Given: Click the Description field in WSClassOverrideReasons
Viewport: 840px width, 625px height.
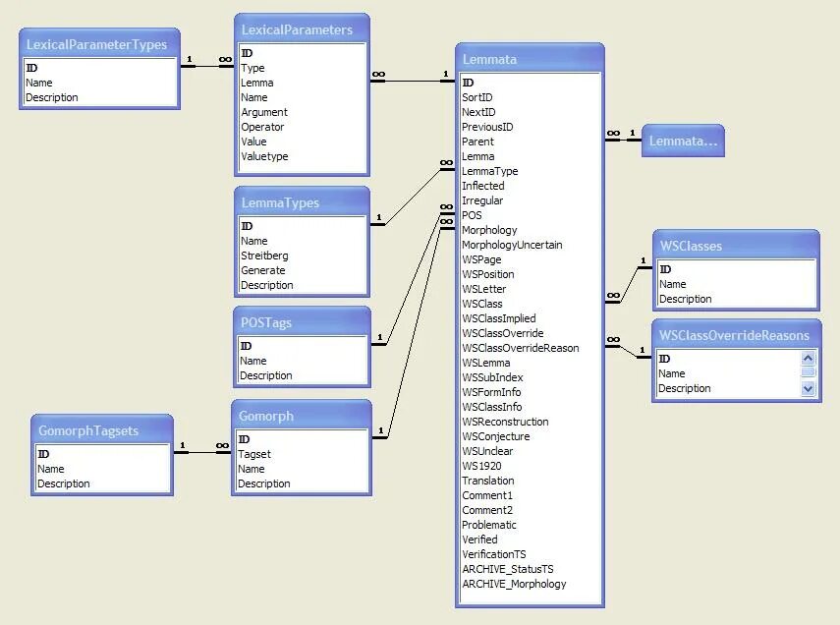Looking at the screenshot, I should tap(729, 388).
